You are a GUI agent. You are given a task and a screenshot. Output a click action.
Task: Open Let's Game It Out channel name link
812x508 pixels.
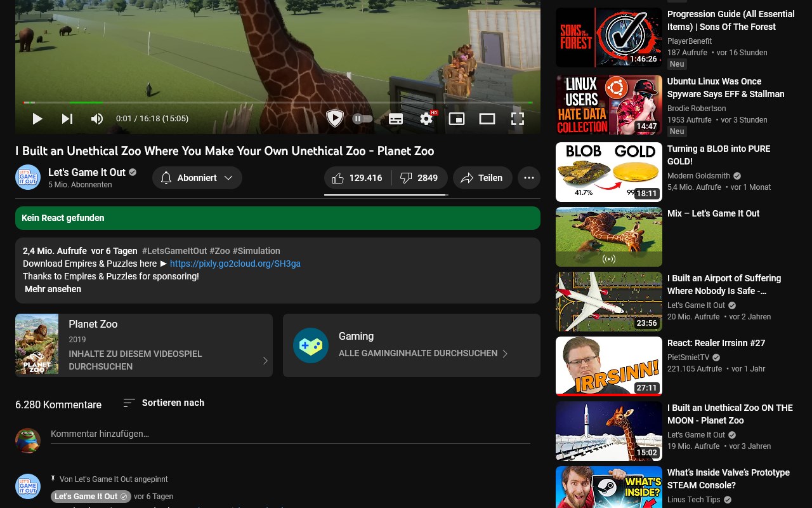tap(87, 172)
